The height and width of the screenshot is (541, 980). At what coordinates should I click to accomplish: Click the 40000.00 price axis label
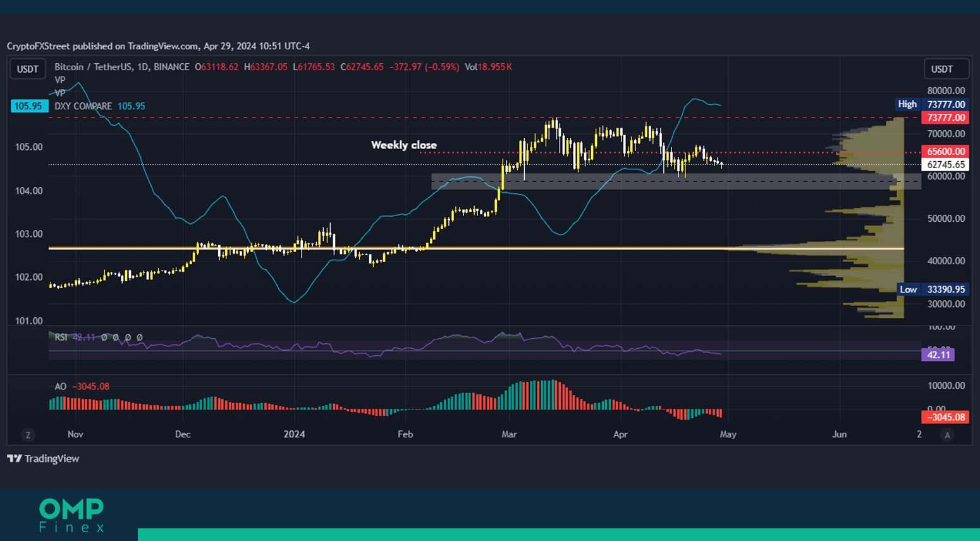coord(946,261)
